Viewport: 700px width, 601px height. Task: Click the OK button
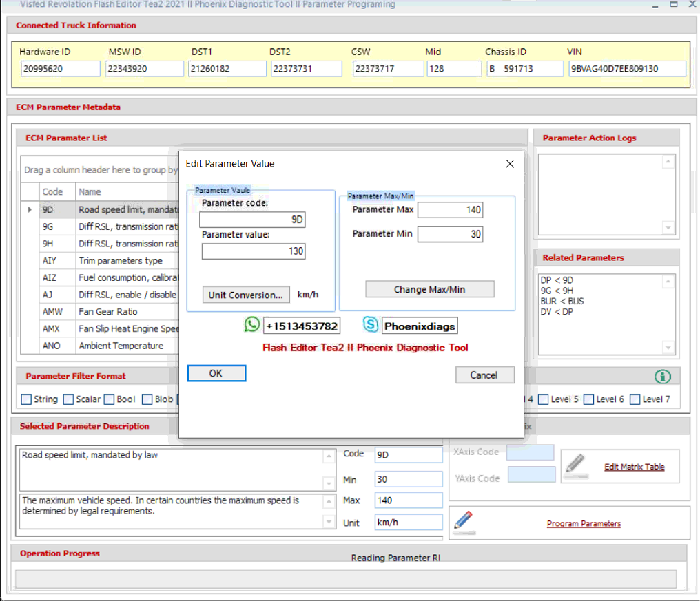tap(216, 373)
